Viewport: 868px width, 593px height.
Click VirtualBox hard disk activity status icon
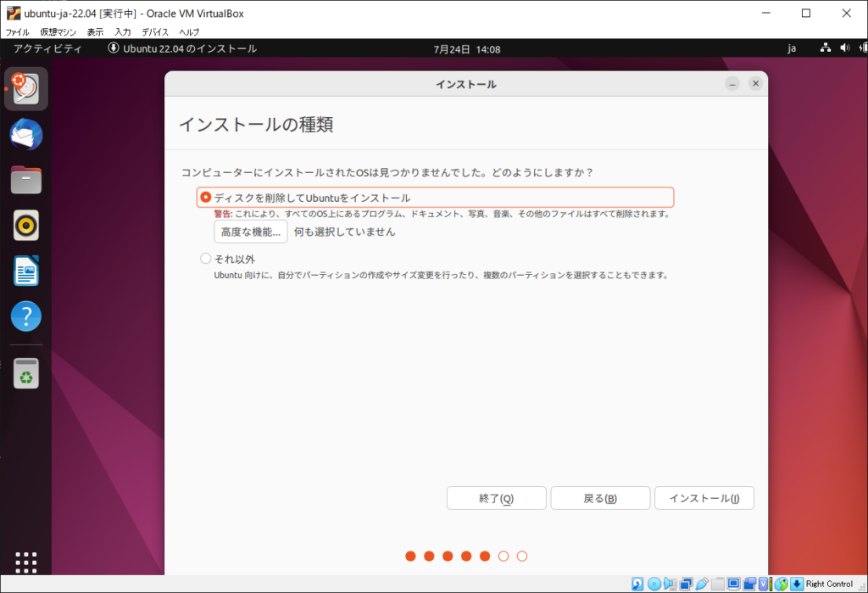click(637, 584)
